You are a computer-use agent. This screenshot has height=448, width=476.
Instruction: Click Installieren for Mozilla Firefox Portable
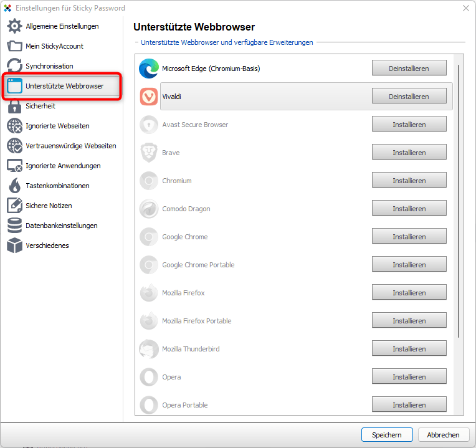409,320
